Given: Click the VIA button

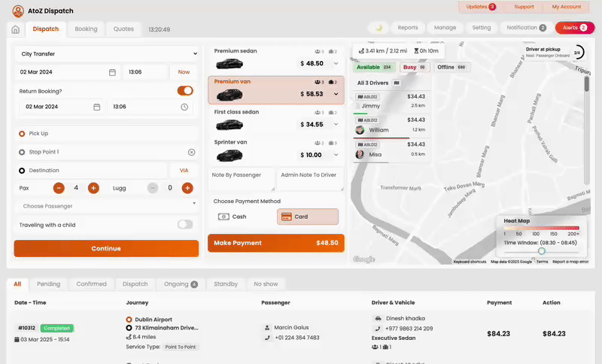Looking at the screenshot, I should pyautogui.click(x=184, y=171).
